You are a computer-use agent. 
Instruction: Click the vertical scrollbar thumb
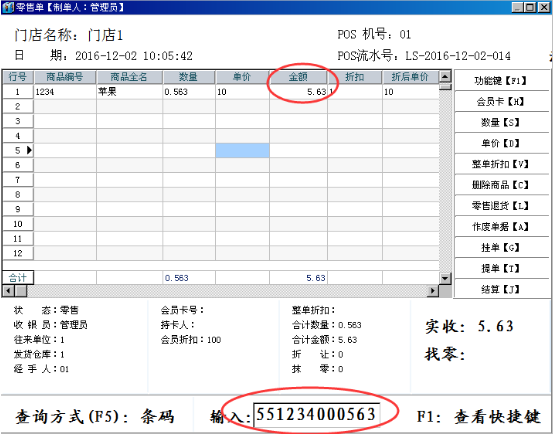445,86
